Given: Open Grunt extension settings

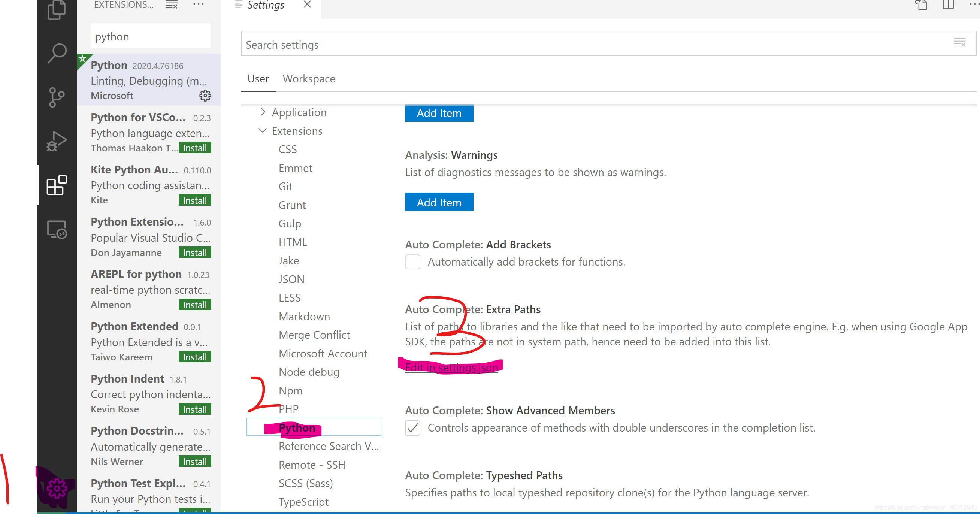Looking at the screenshot, I should (292, 205).
